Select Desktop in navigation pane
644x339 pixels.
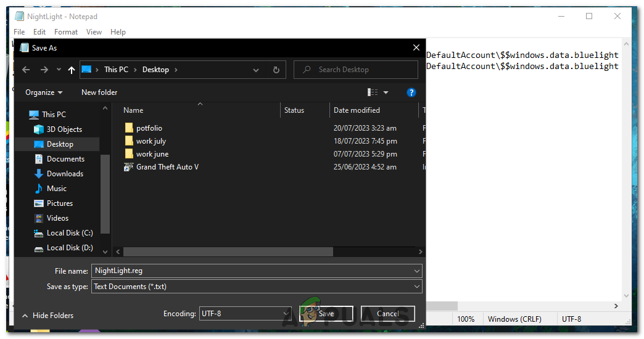(60, 144)
